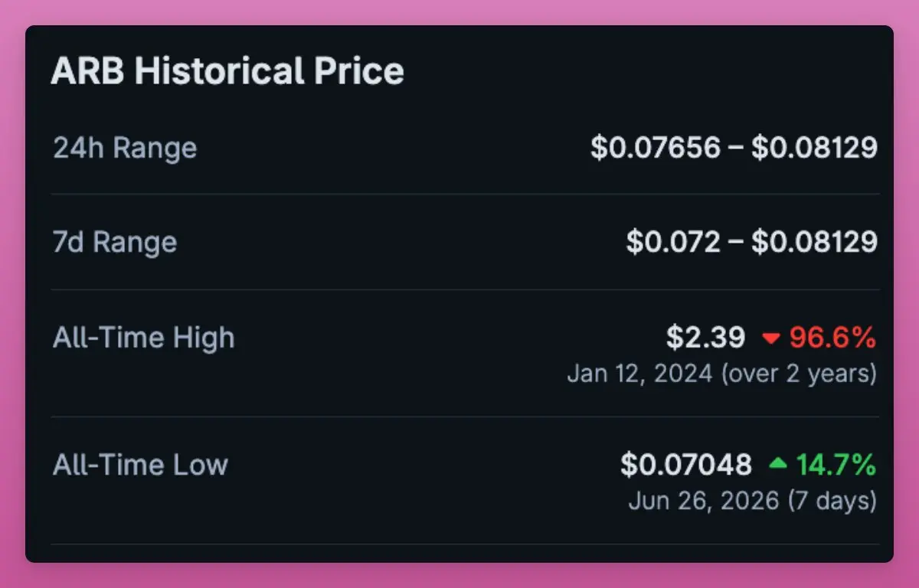Click the (over 2 years) elapsed text
The height and width of the screenshot is (588, 919).
(797, 374)
